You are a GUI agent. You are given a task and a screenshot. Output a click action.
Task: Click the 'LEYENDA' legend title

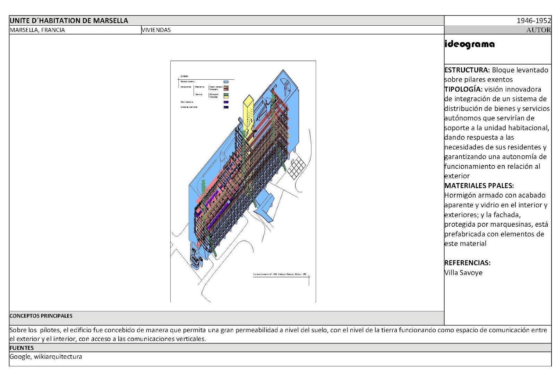[185, 76]
